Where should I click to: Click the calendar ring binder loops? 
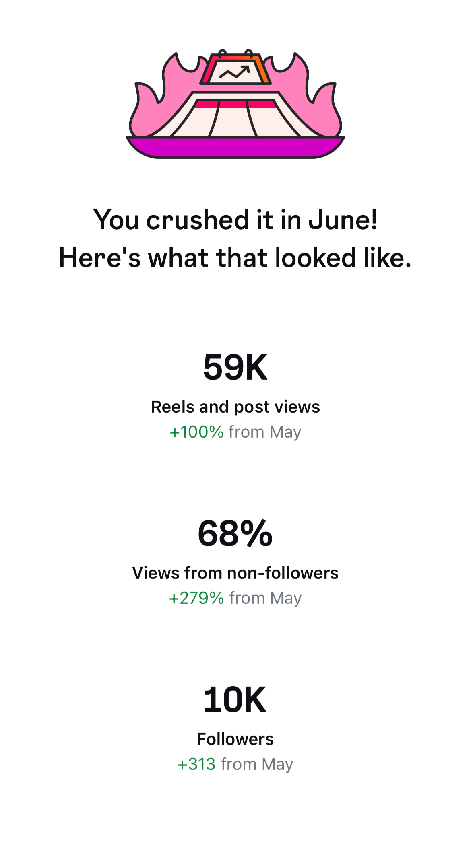(x=235, y=54)
